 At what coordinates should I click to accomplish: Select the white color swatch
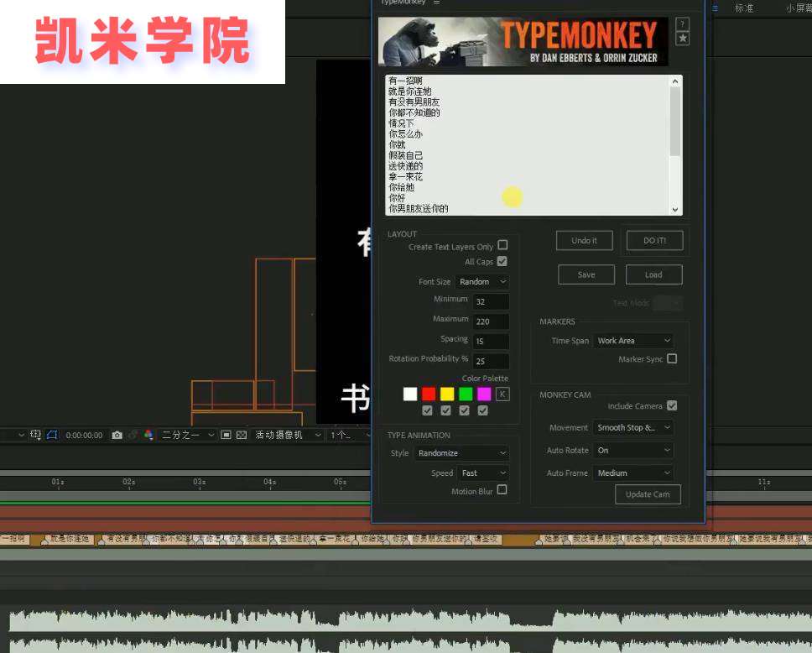(x=410, y=394)
